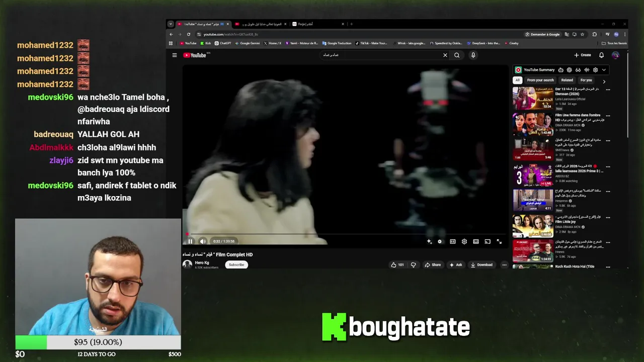Open options for Film Little joy

608,218
